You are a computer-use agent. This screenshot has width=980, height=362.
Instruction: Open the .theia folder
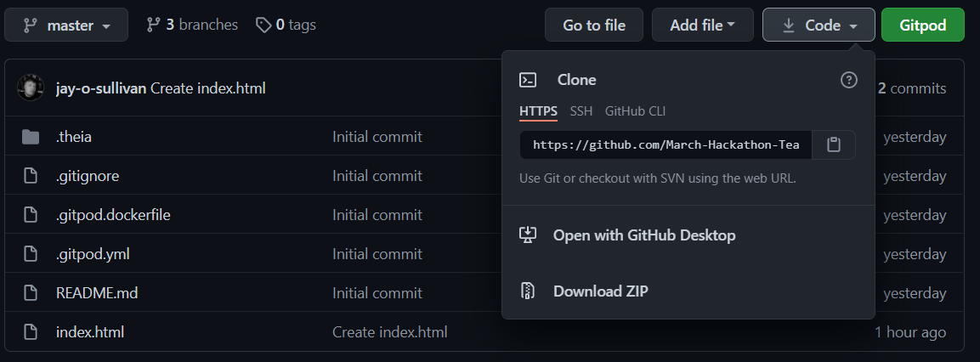[x=74, y=136]
